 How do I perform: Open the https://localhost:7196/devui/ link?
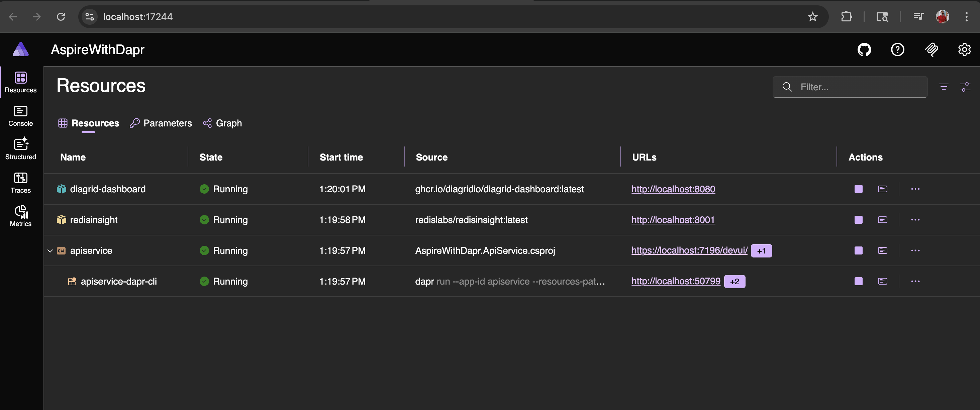click(689, 250)
